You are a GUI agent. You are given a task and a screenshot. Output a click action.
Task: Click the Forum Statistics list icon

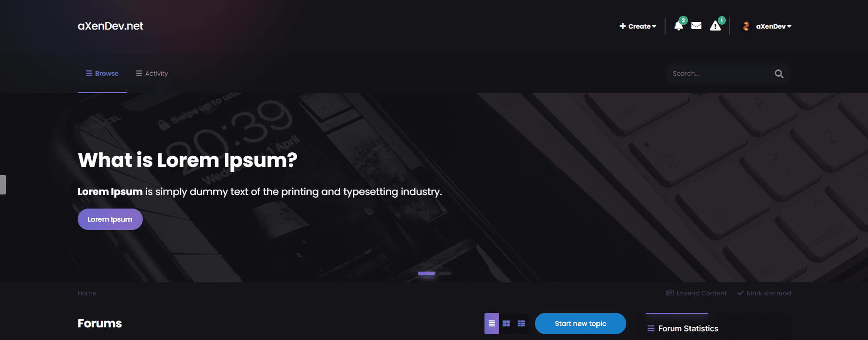coord(651,328)
